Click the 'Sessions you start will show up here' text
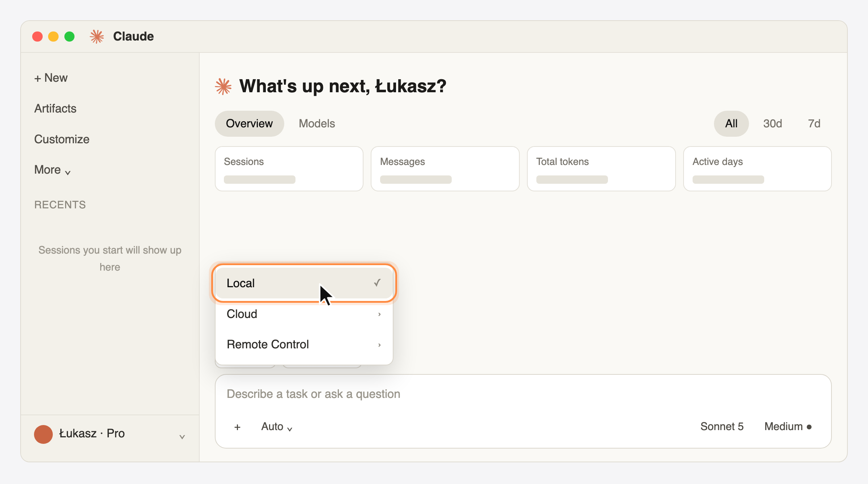This screenshot has width=868, height=484. click(110, 259)
